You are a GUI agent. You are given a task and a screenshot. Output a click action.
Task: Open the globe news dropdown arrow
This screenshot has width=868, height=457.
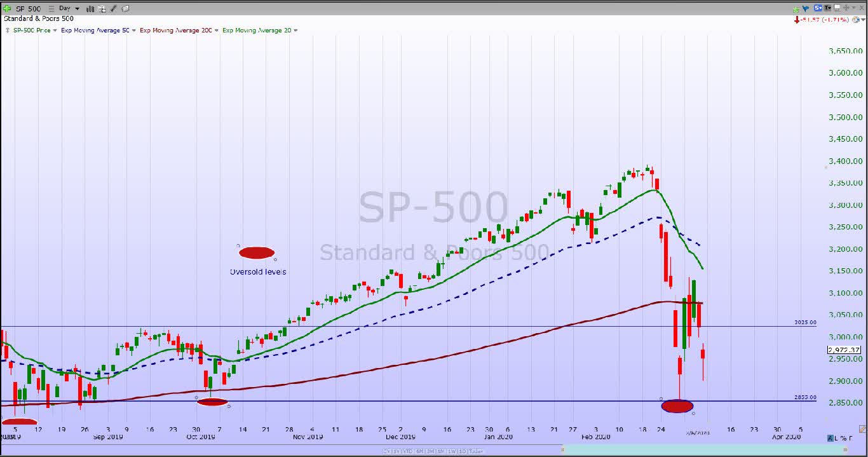click(863, 19)
